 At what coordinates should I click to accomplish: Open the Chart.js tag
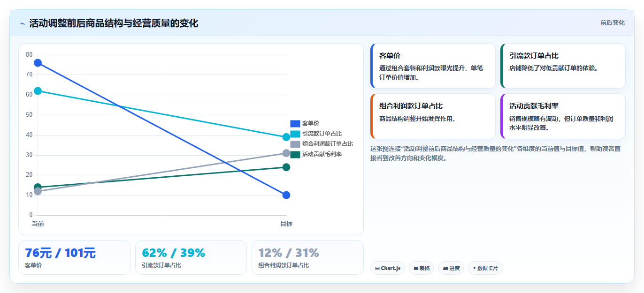[x=388, y=268]
